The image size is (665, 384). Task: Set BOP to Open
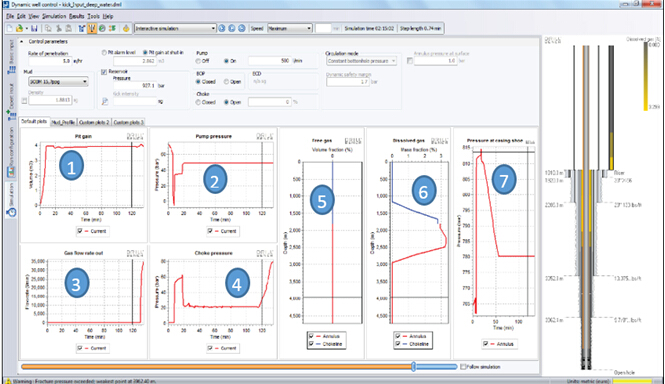(x=226, y=81)
